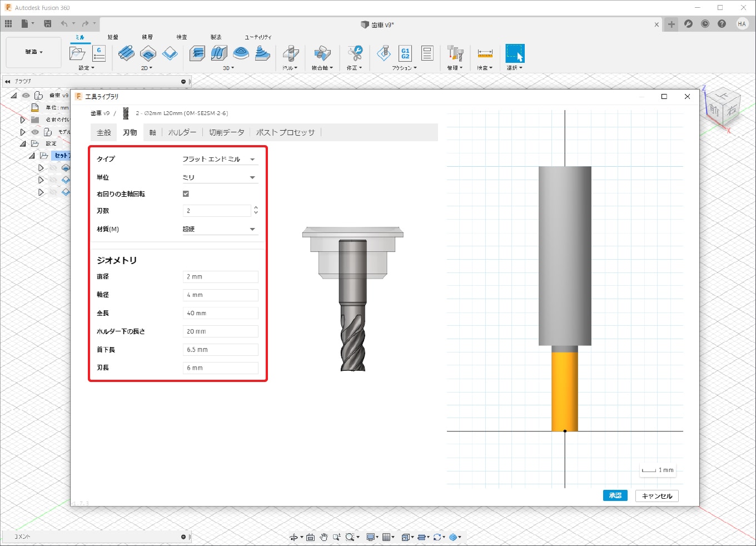Select the 3D adaptive clearing icon
The image size is (756, 546).
pos(197,53)
